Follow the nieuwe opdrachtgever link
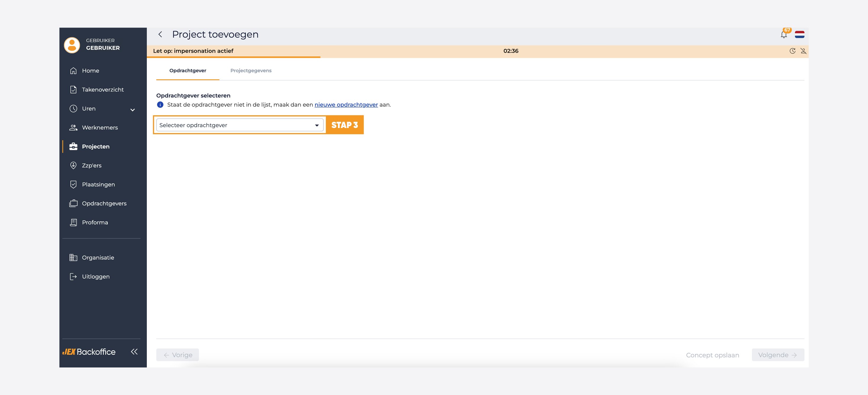This screenshot has width=868, height=395. click(346, 105)
